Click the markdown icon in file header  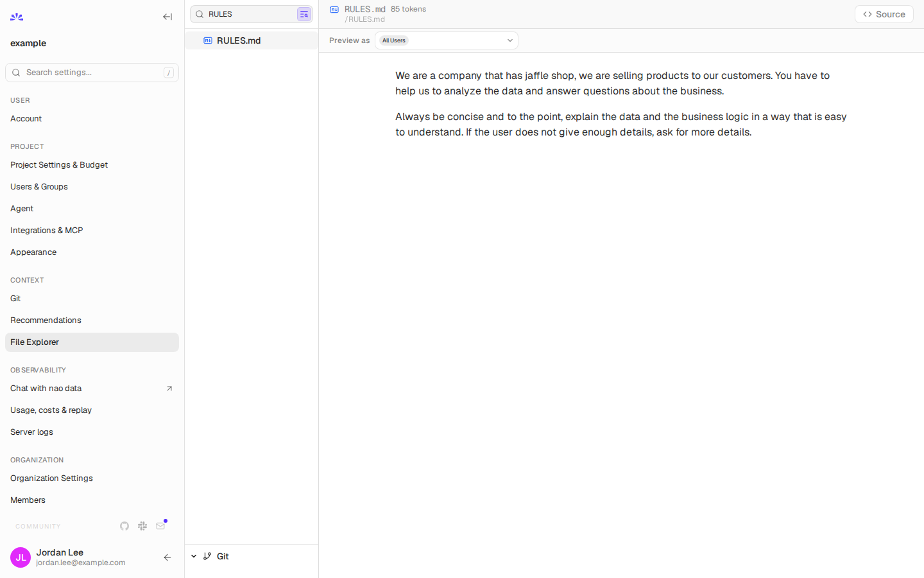click(x=334, y=10)
